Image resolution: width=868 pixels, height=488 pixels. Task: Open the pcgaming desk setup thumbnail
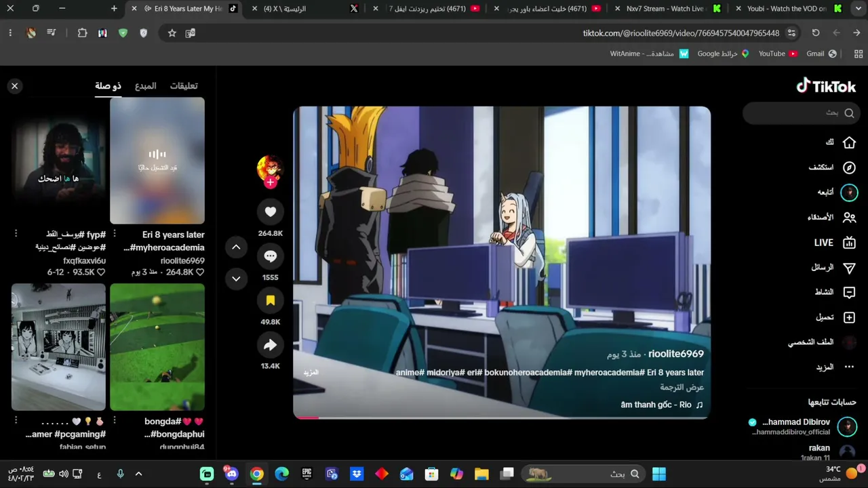[x=58, y=347]
